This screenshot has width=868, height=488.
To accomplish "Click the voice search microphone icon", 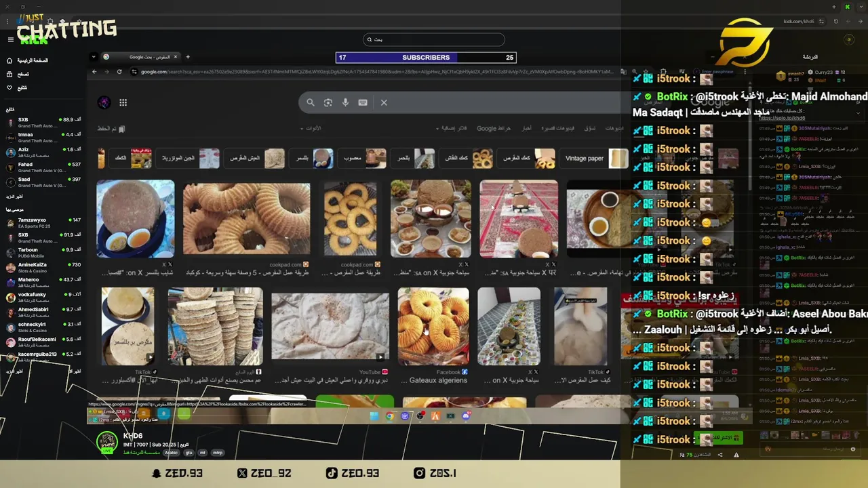I will pyautogui.click(x=345, y=102).
